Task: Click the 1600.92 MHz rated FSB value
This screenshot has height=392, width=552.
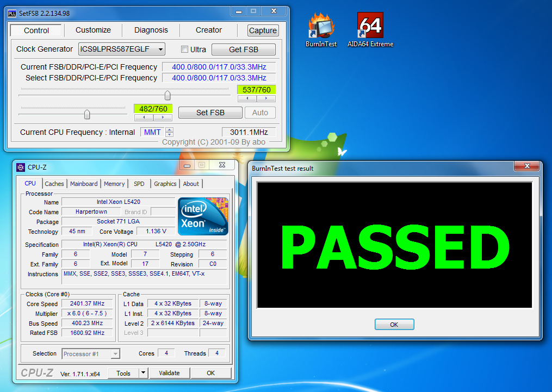Action: click(88, 333)
